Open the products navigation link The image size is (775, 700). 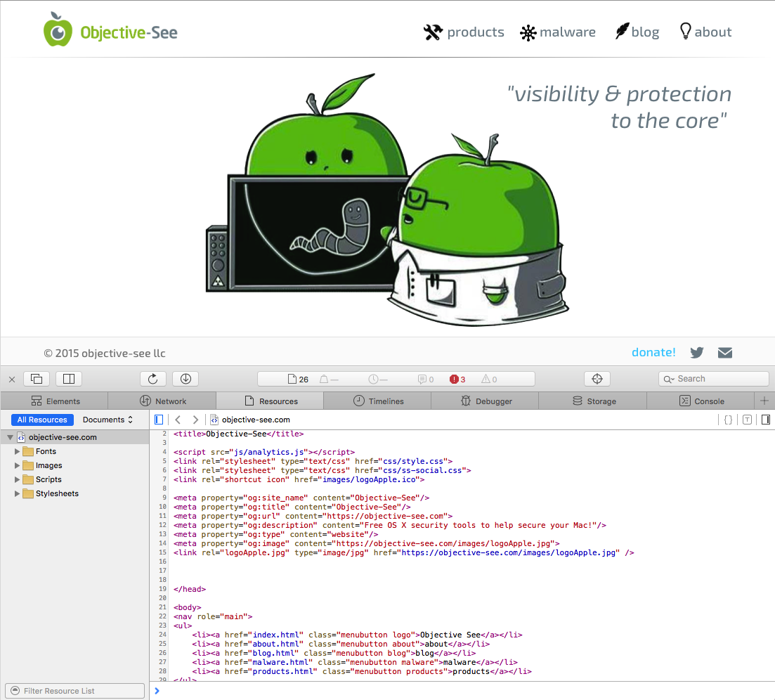(464, 32)
